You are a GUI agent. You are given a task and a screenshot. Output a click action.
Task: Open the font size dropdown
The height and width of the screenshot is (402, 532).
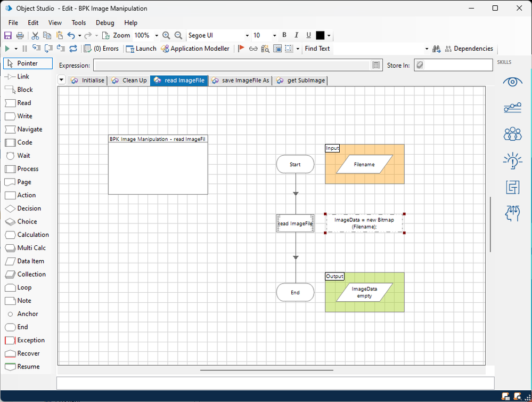pyautogui.click(x=274, y=36)
